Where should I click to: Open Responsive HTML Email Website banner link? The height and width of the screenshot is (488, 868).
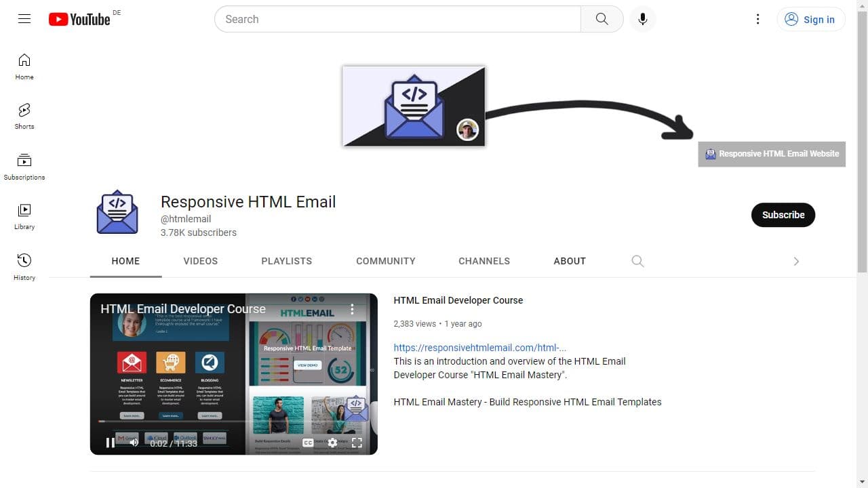[x=772, y=154]
